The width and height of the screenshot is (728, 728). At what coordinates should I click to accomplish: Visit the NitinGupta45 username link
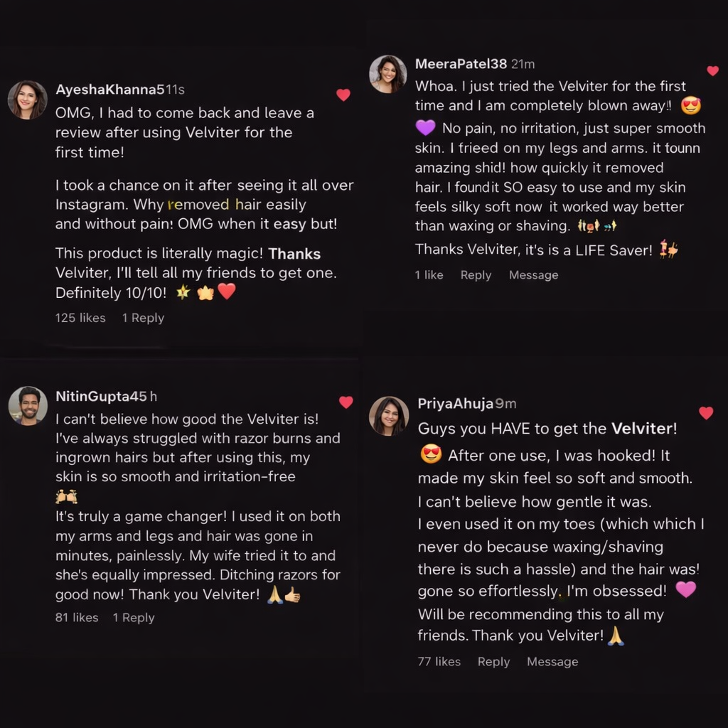pyautogui.click(x=100, y=396)
